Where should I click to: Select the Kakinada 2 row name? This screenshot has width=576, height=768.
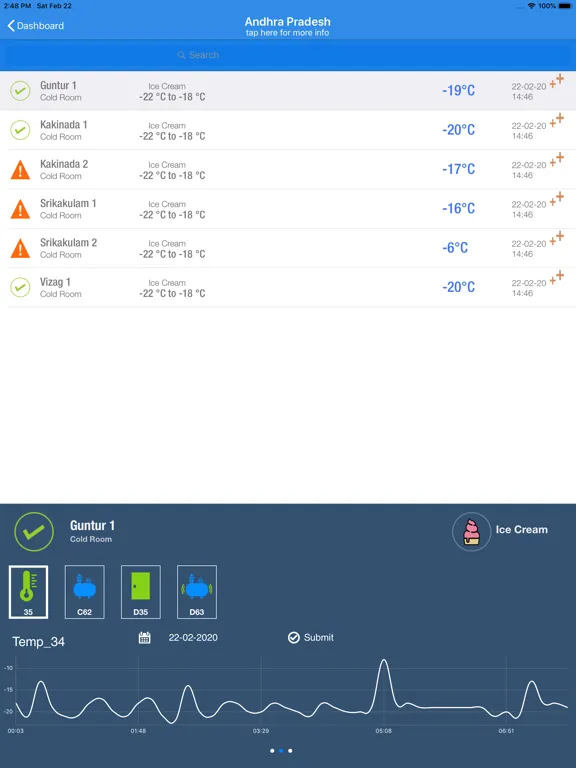pyautogui.click(x=64, y=164)
